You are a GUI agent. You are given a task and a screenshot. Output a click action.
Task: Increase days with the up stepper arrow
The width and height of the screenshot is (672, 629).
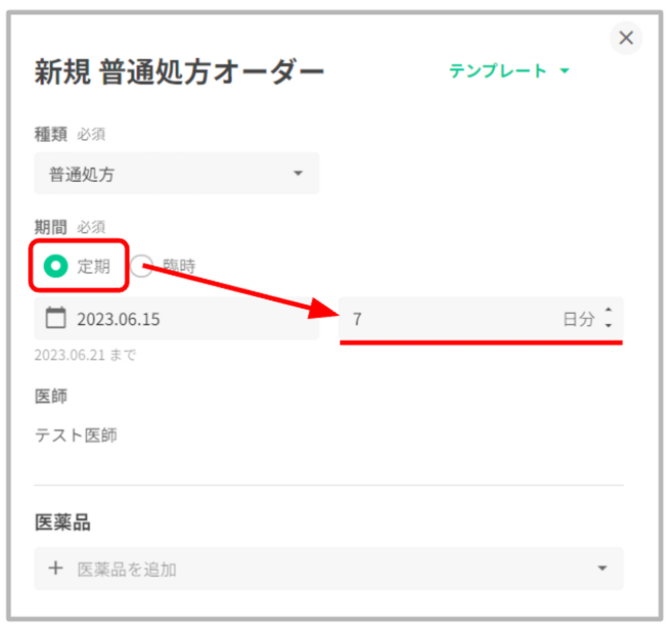point(608,310)
